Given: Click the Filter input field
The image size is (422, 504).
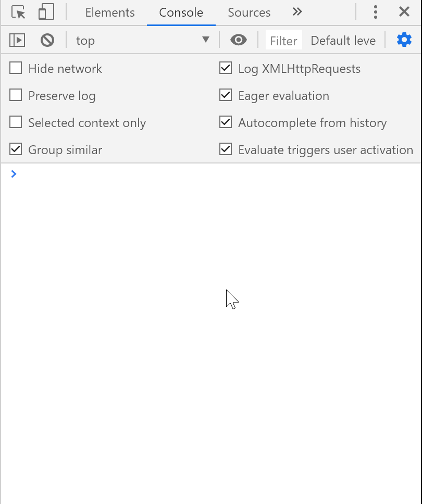Looking at the screenshot, I should (284, 41).
